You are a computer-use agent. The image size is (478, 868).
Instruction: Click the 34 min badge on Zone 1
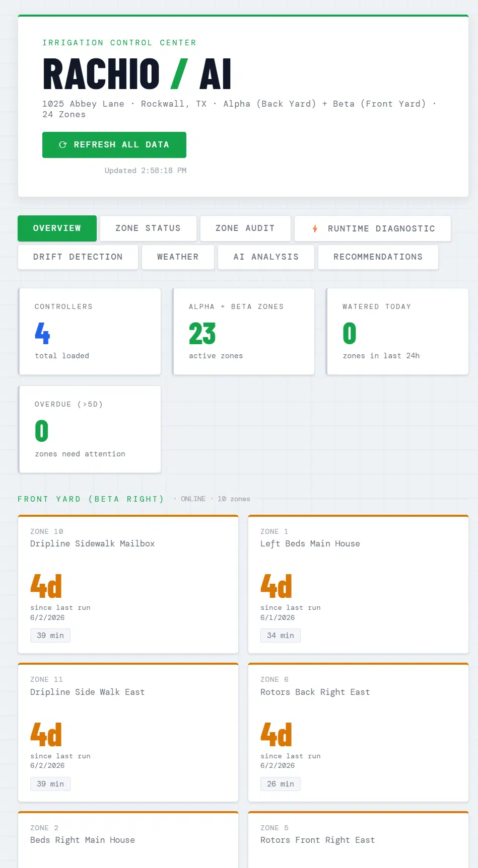click(281, 636)
